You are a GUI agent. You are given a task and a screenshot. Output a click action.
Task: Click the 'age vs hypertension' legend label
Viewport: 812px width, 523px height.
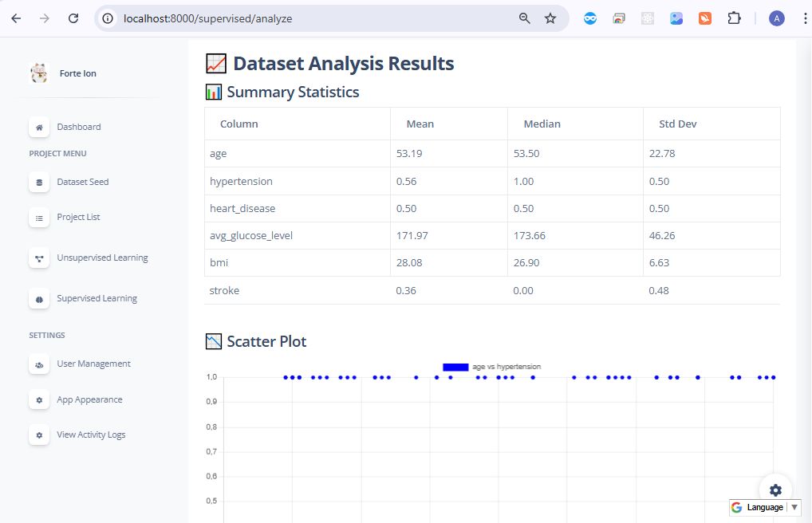click(x=507, y=367)
